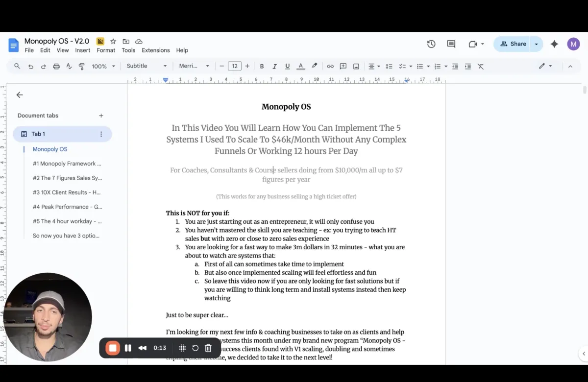Click the video call camera icon
Image resolution: width=588 pixels, height=382 pixels.
(x=472, y=44)
